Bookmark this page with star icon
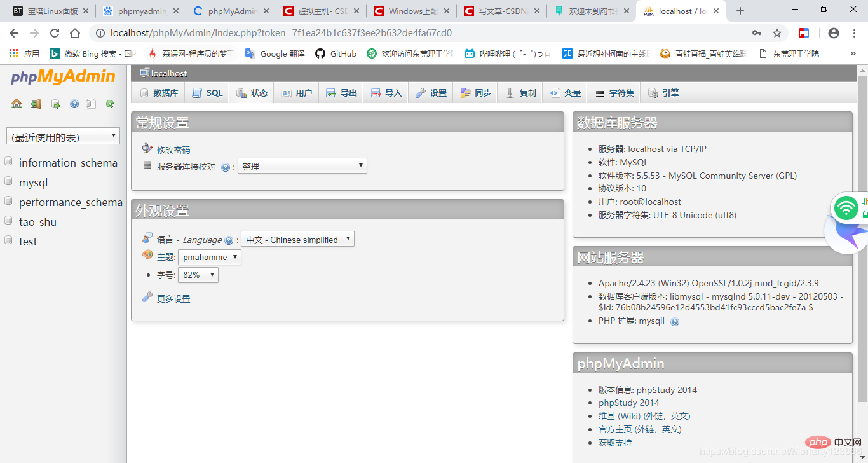The height and width of the screenshot is (463, 868). pyautogui.click(x=776, y=33)
